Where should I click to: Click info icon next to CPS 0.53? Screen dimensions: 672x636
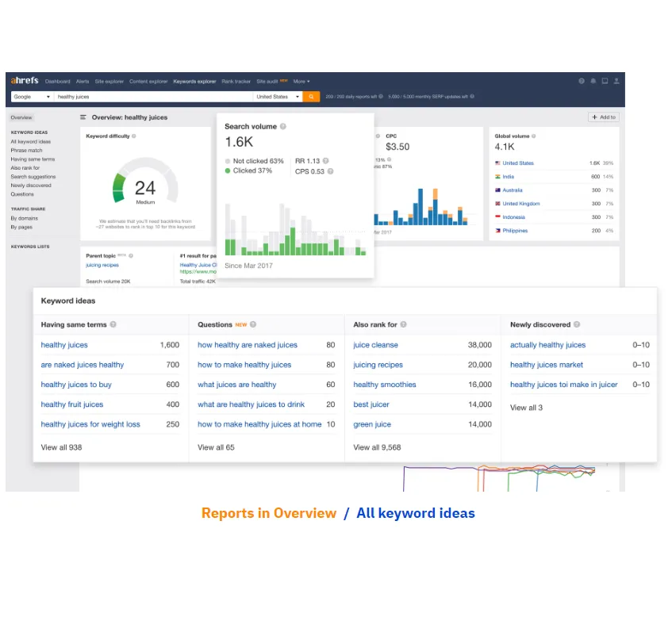330,171
